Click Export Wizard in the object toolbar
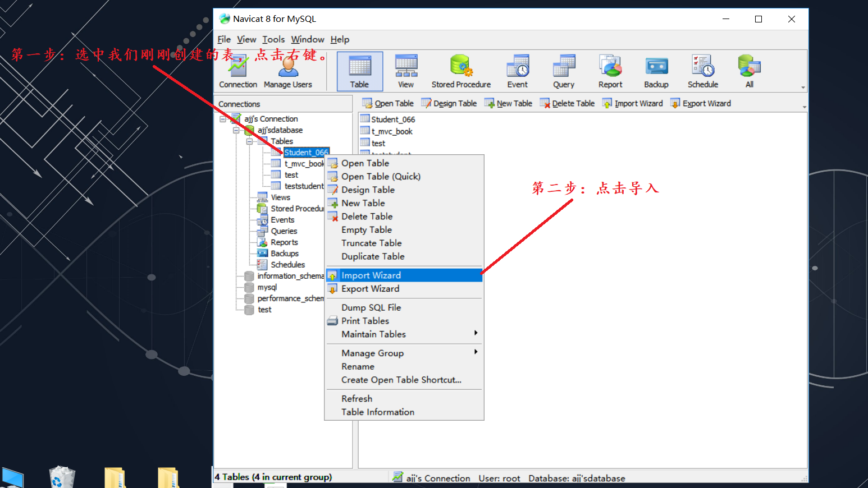The height and width of the screenshot is (488, 868). point(701,104)
